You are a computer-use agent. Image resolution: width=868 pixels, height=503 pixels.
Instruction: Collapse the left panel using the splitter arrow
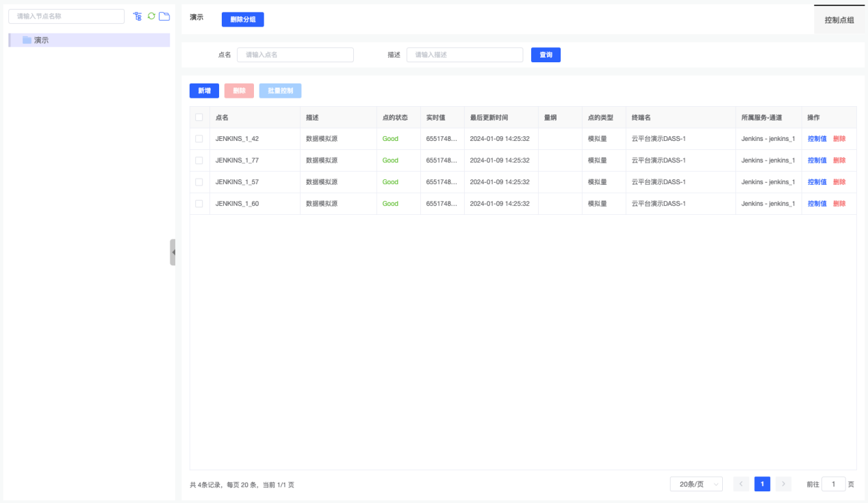173,252
